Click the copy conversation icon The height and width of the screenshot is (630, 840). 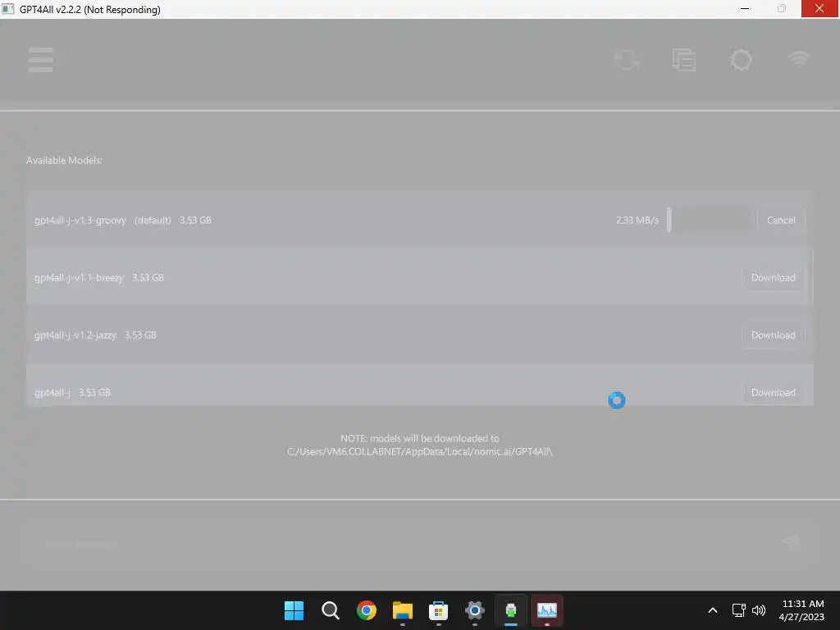pyautogui.click(x=684, y=60)
